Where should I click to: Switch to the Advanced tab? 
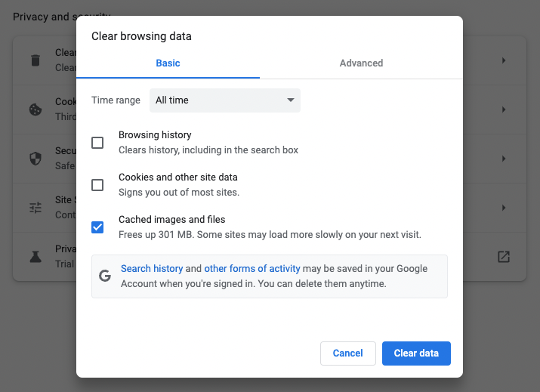pyautogui.click(x=361, y=63)
